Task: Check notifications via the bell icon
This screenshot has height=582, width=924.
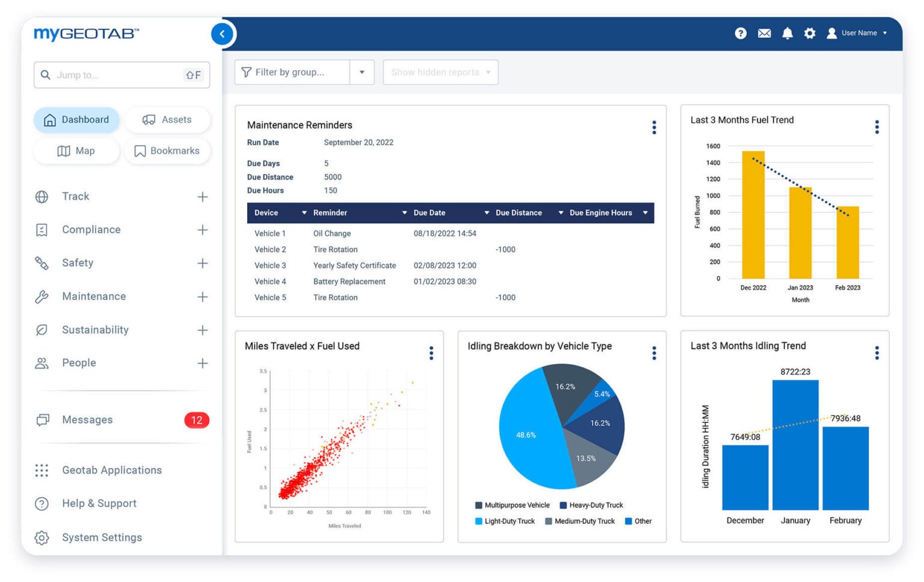Action: click(x=787, y=33)
